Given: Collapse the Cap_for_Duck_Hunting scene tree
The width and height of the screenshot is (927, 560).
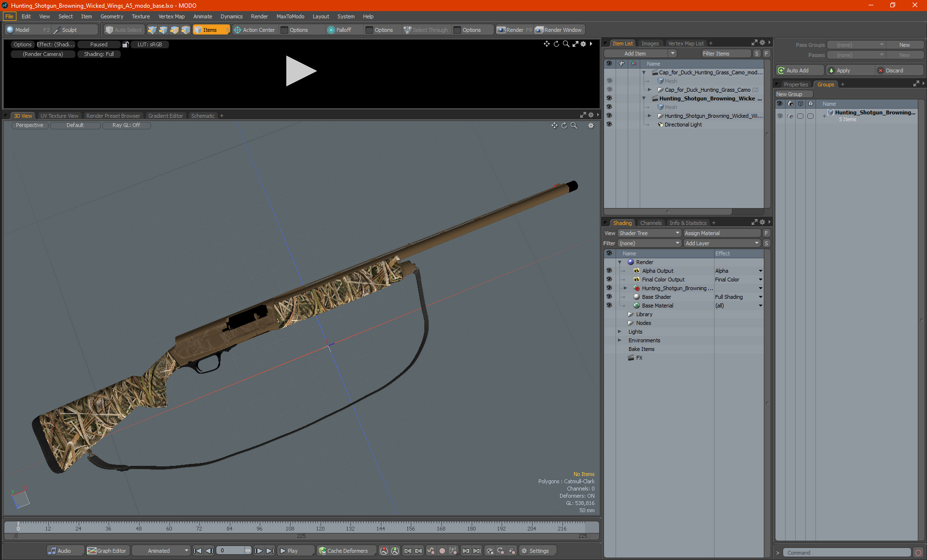Looking at the screenshot, I should pyautogui.click(x=644, y=72).
